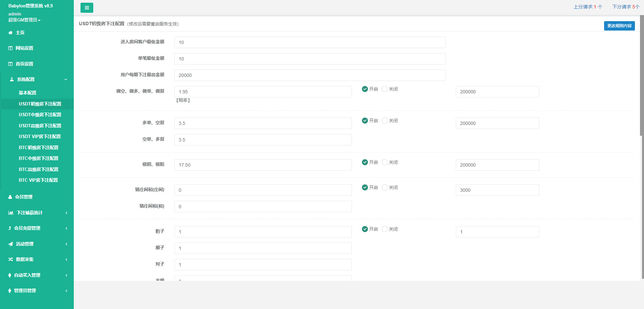This screenshot has width=644, height=309.
Task: Open the 下分请求 notifications link
Action: pos(626,7)
